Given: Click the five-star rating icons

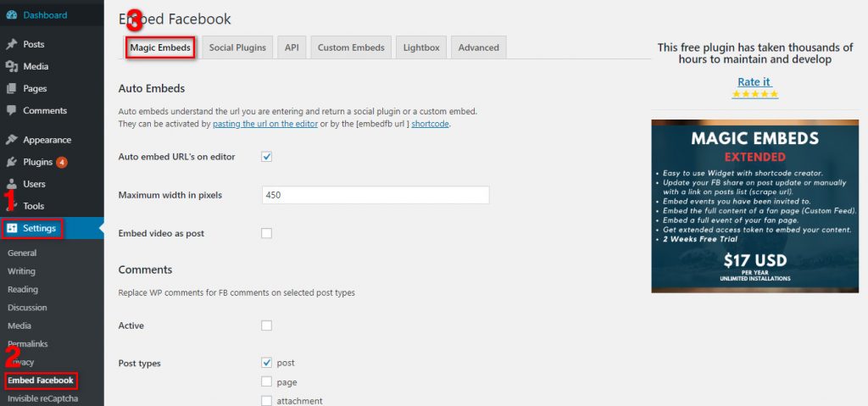Looking at the screenshot, I should (754, 95).
